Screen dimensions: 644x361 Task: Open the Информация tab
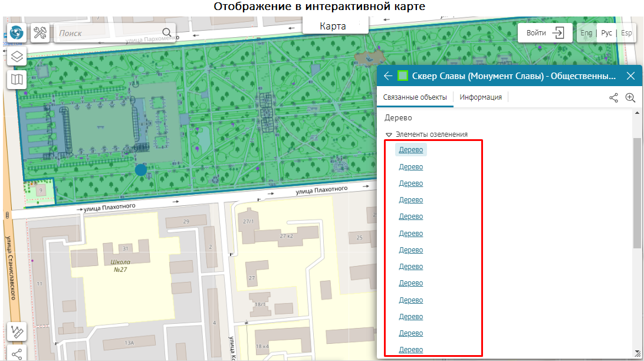point(481,97)
